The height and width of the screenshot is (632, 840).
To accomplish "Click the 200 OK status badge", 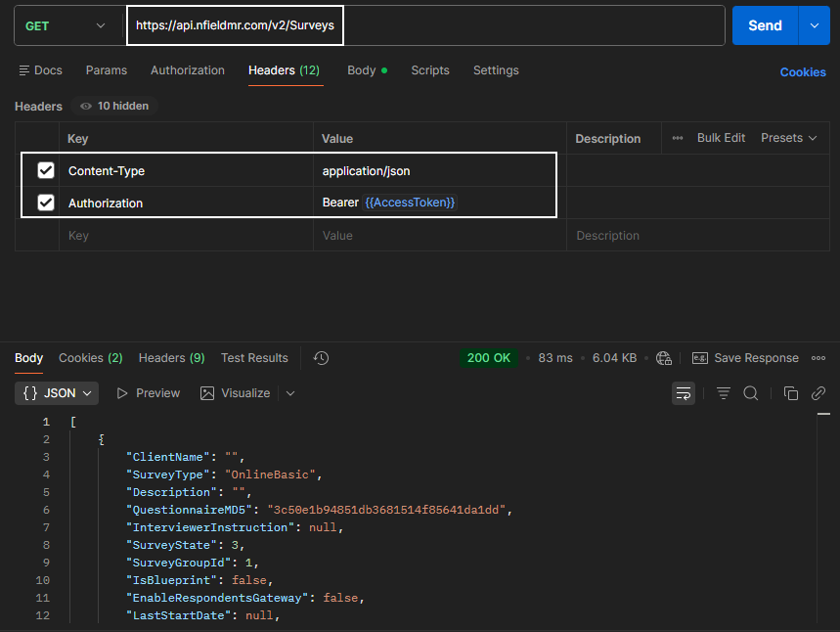I will (x=489, y=358).
